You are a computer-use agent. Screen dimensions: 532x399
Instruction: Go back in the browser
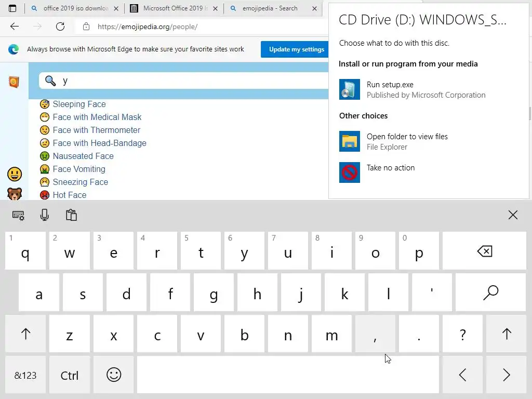(14, 26)
